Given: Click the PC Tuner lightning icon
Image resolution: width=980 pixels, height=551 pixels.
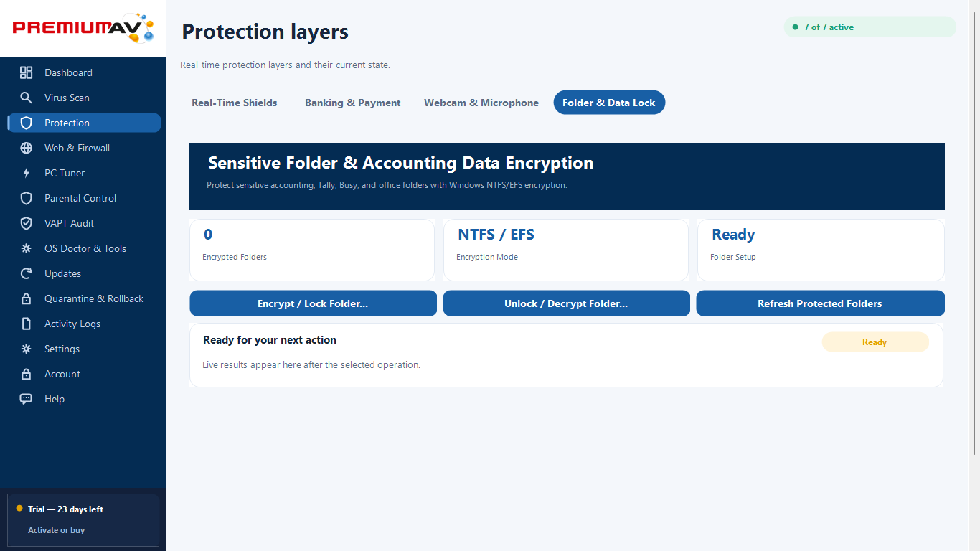Looking at the screenshot, I should [x=27, y=173].
